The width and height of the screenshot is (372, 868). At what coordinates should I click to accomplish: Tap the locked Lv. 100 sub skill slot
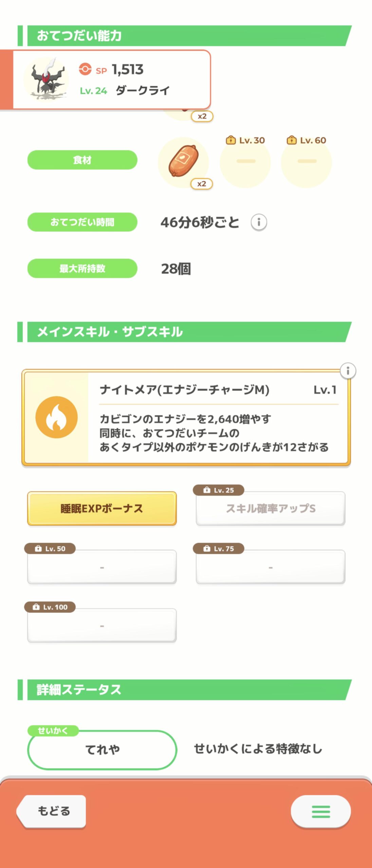[102, 625]
